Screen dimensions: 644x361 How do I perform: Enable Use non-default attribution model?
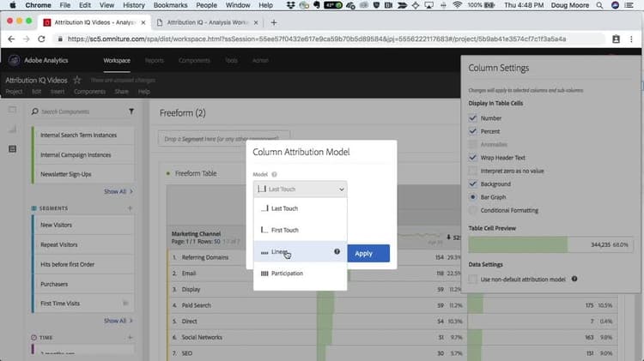coord(473,279)
